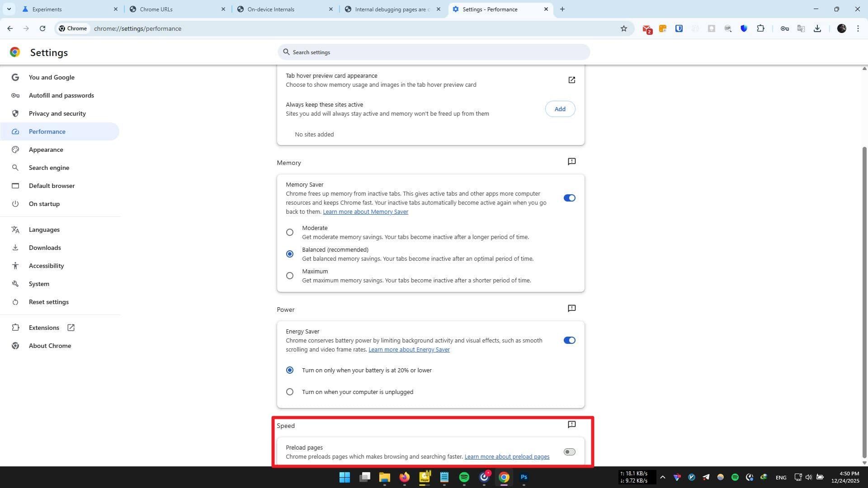Screen dimensions: 868x488
Task: Click the Search settings field
Action: (x=434, y=52)
